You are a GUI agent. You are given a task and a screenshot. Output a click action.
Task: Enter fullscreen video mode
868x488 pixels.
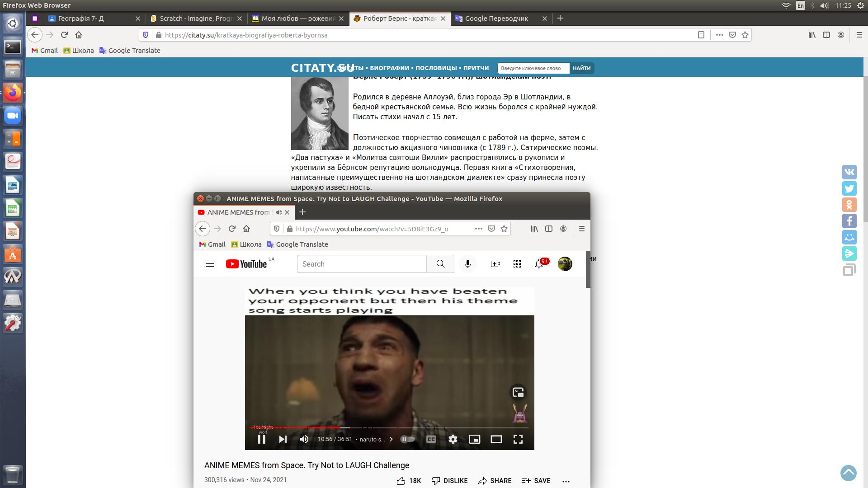click(518, 439)
